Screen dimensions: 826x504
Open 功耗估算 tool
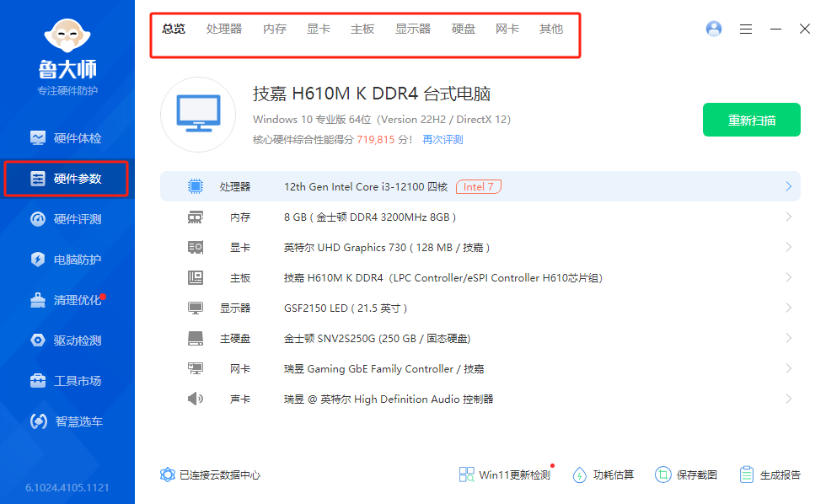[614, 475]
